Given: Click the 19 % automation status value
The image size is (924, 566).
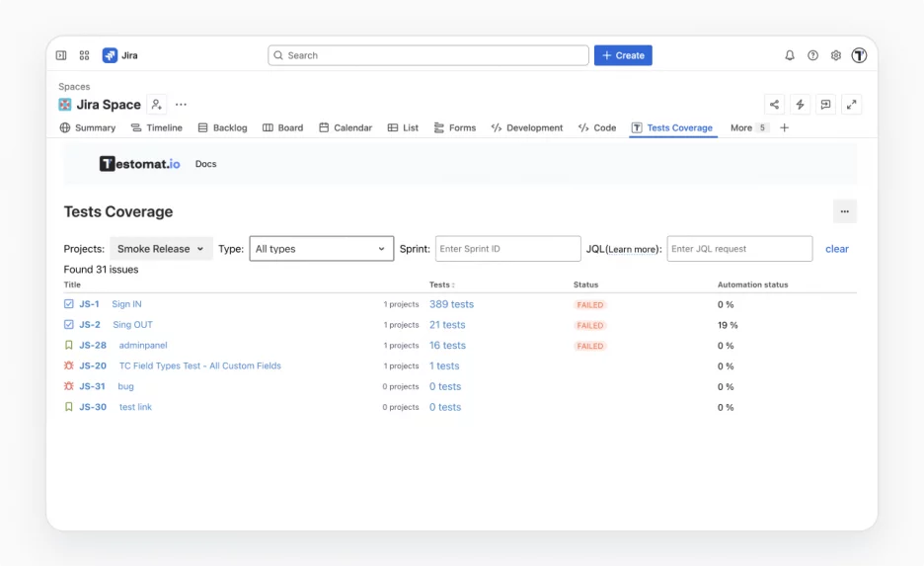Looking at the screenshot, I should (x=728, y=325).
